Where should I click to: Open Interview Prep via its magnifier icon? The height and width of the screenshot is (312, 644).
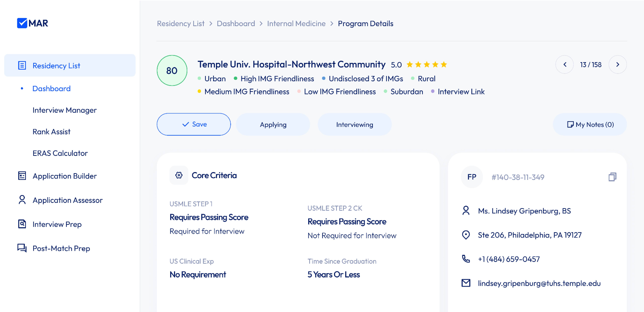(x=22, y=224)
